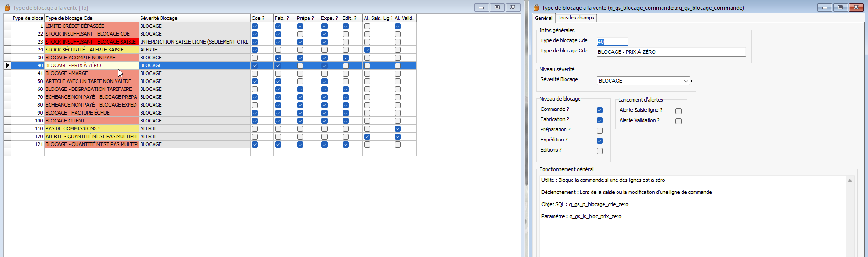Viewport: 868px width, 257px height.
Task: Click the lock icon in the left list window title
Action: point(7,7)
